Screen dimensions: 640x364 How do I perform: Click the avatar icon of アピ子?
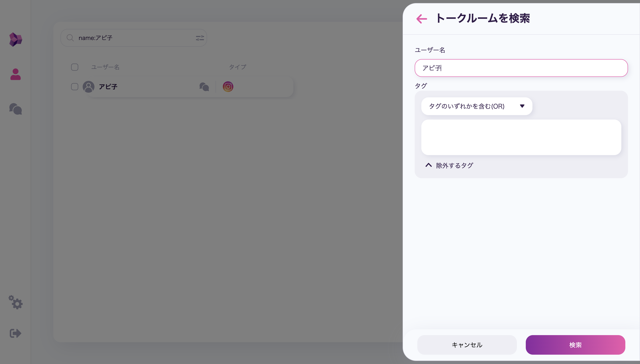click(x=88, y=87)
